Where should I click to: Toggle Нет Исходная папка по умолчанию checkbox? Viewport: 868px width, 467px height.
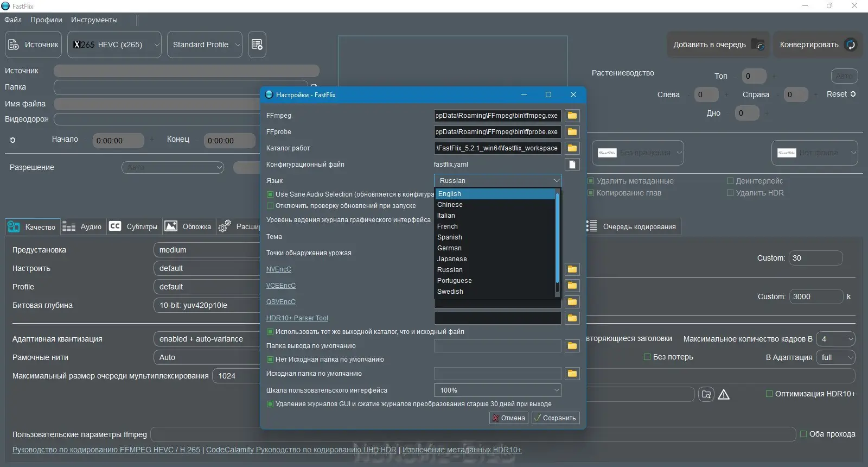pos(270,359)
